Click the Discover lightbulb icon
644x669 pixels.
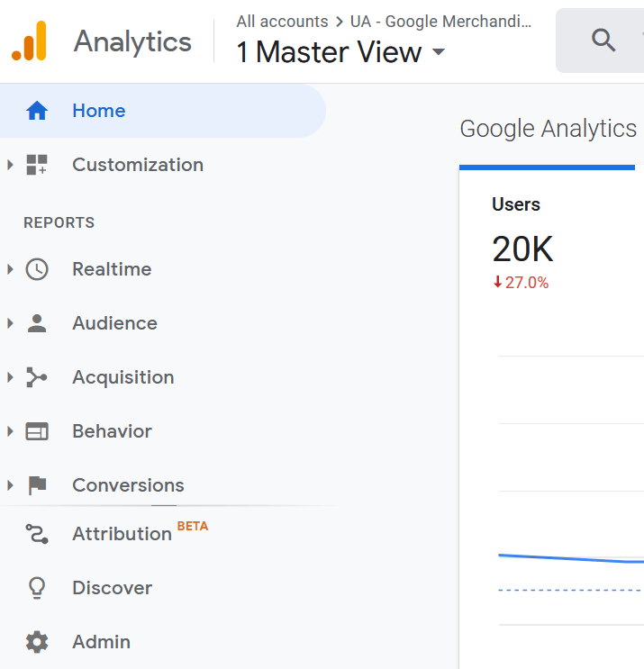[37, 588]
